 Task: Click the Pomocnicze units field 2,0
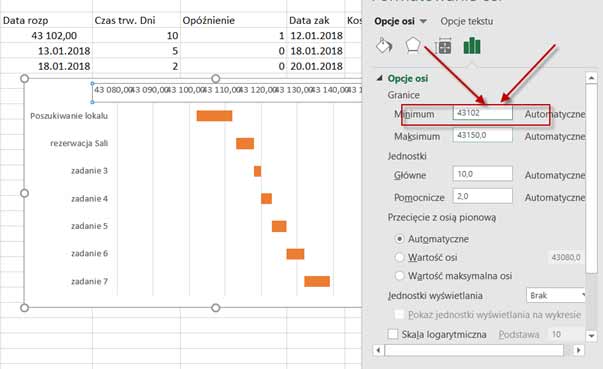pyautogui.click(x=483, y=196)
